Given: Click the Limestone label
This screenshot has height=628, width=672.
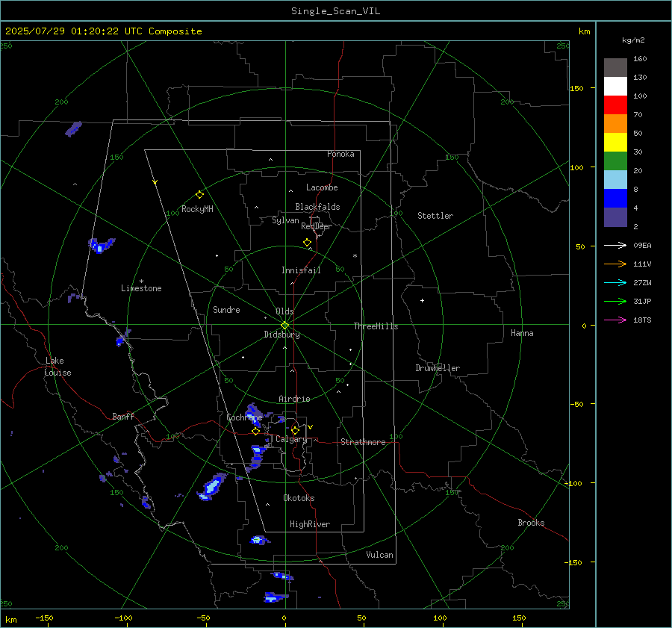Looking at the screenshot, I should (141, 288).
